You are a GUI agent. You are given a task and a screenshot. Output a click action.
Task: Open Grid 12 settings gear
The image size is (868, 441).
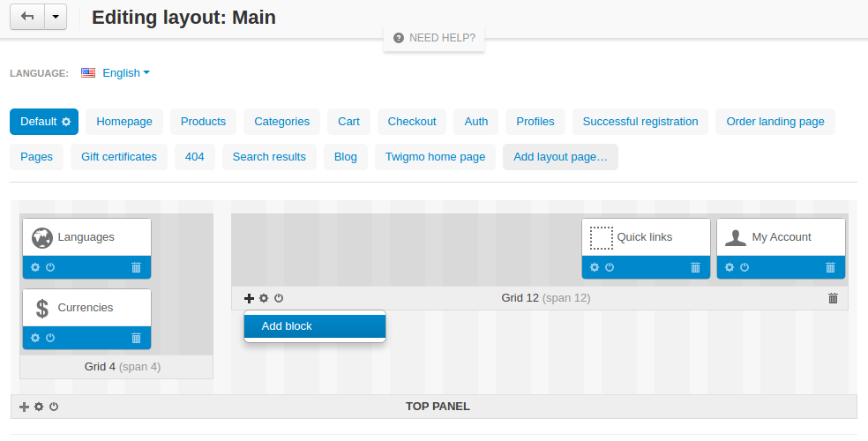point(264,298)
